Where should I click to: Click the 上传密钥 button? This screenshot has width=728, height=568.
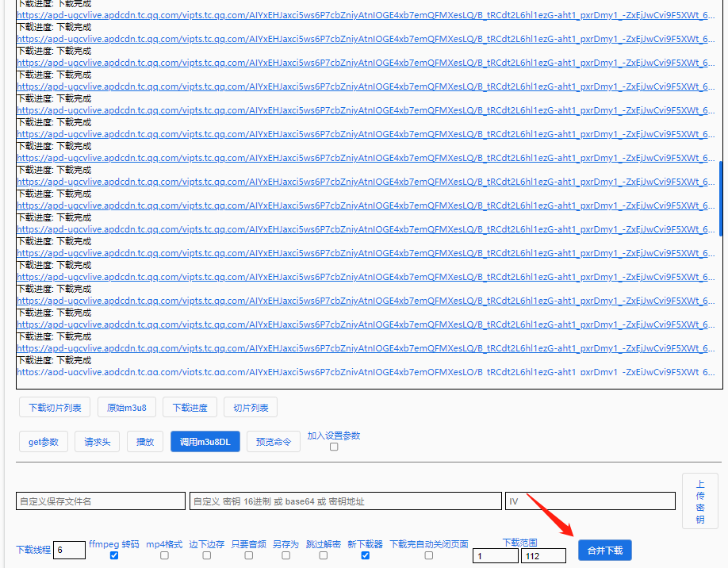pyautogui.click(x=700, y=501)
